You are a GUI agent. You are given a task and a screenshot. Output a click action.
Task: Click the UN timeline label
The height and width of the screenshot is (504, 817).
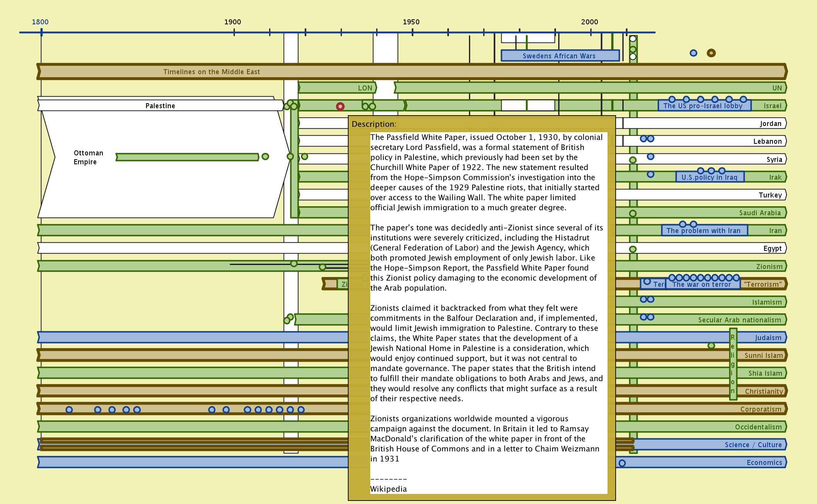(x=777, y=88)
